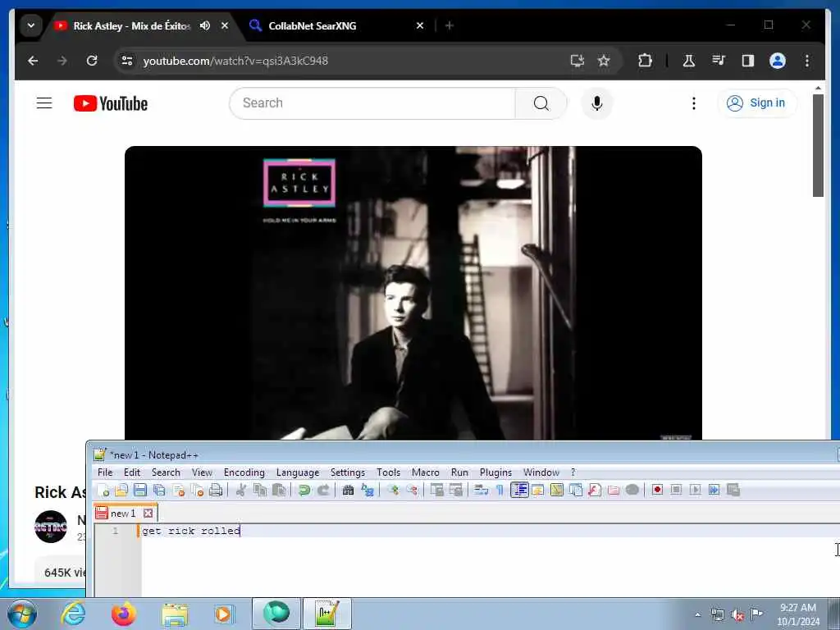
Task: Open Notepad++ Edit menu
Action: pyautogui.click(x=132, y=472)
